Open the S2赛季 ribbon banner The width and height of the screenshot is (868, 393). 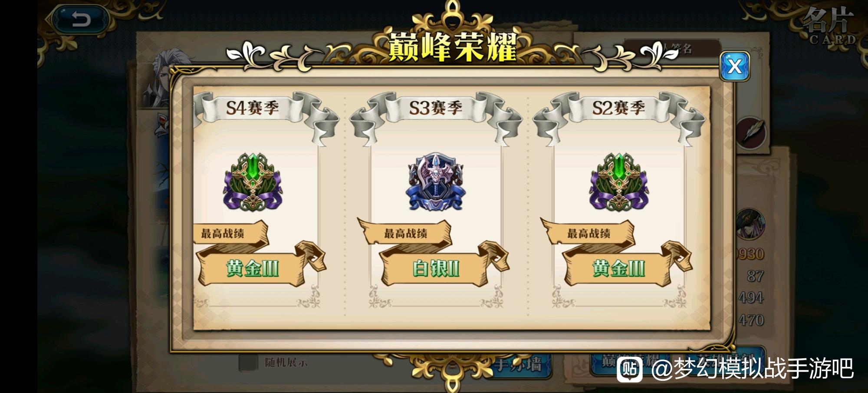click(x=619, y=108)
